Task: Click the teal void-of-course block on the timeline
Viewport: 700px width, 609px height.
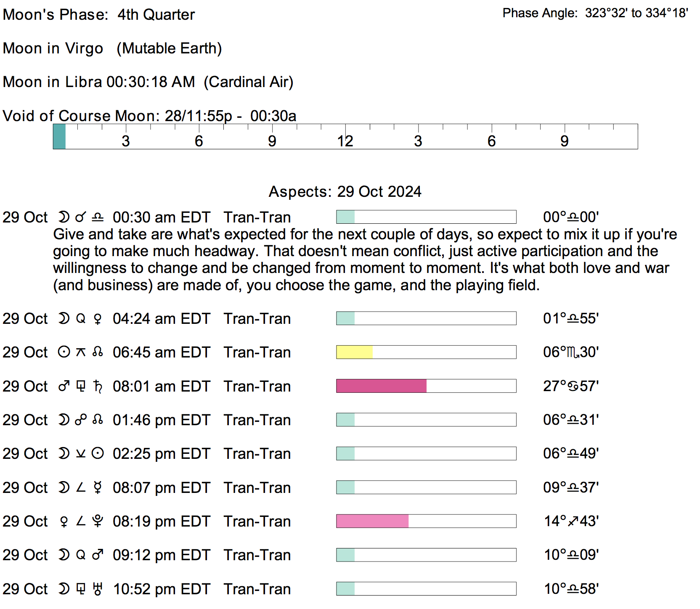Action: (x=59, y=136)
